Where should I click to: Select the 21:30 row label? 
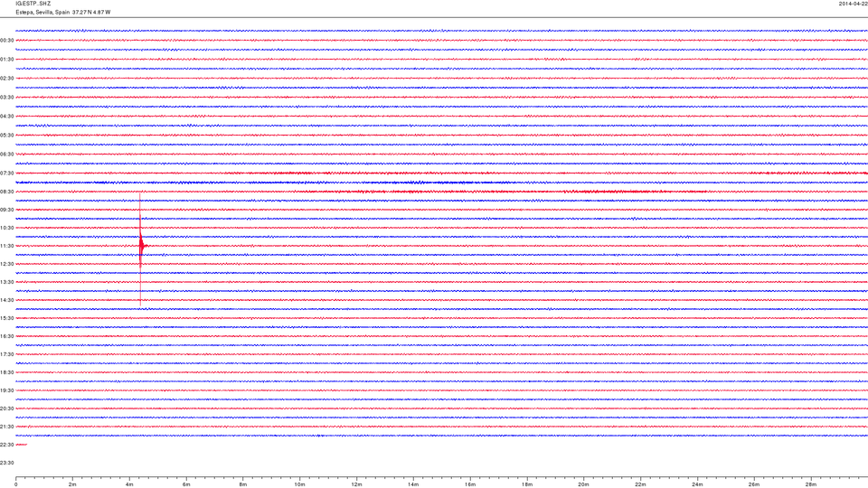(x=7, y=427)
